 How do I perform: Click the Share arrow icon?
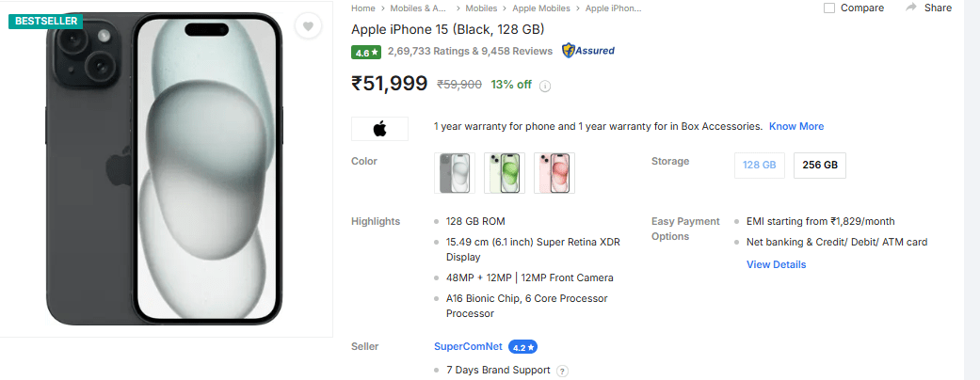[x=911, y=8]
